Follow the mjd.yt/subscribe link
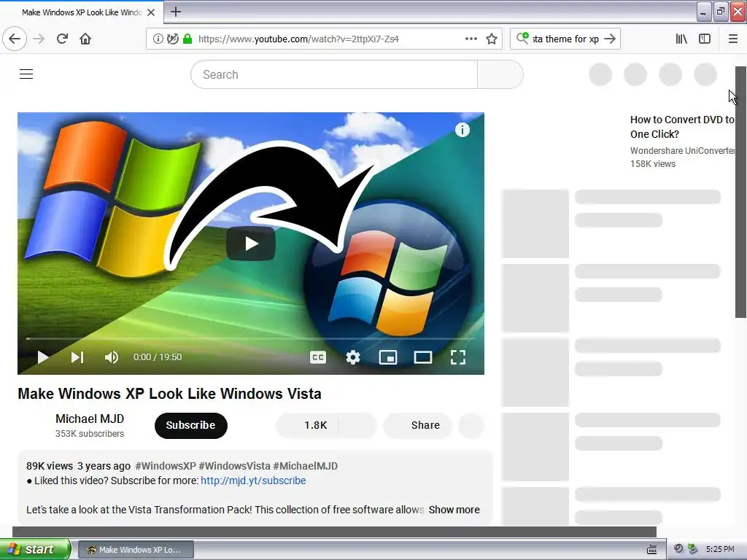 click(253, 481)
